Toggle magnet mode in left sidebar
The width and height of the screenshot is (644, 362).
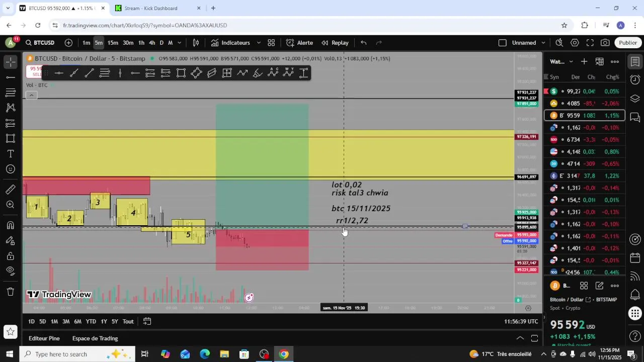coord(11,225)
